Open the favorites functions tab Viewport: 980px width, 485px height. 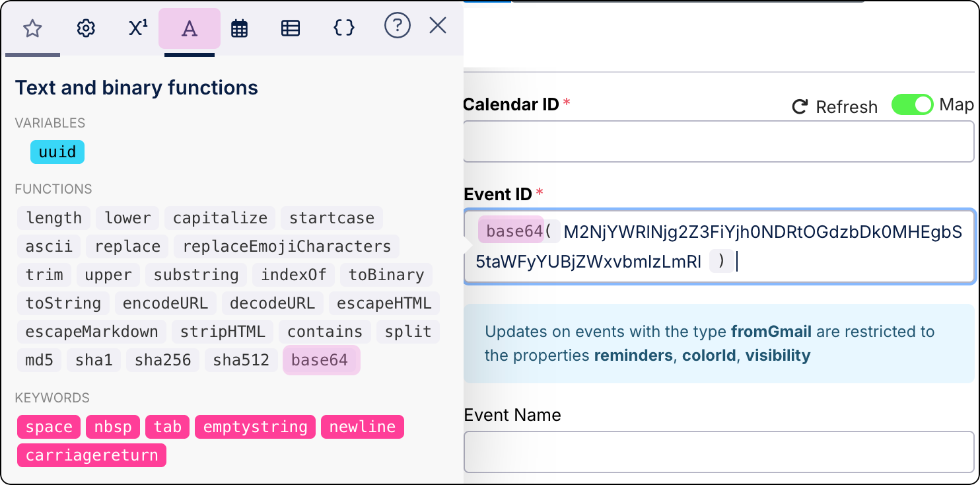(32, 28)
